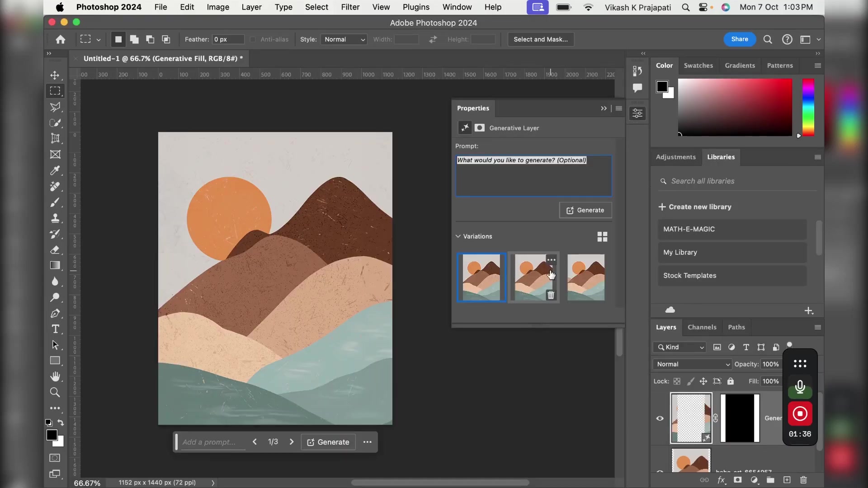Select the Lasso tool

pyautogui.click(x=55, y=107)
